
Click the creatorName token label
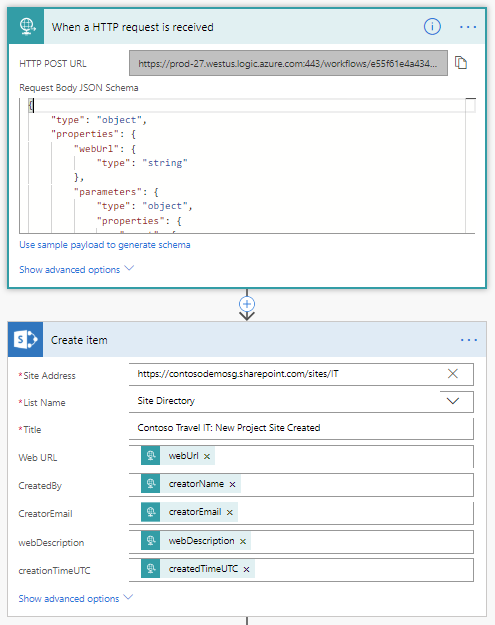pos(196,483)
